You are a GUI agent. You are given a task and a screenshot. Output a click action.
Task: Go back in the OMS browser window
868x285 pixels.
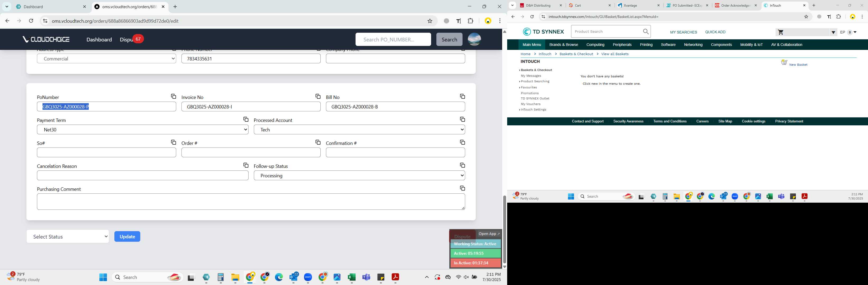pos(7,21)
